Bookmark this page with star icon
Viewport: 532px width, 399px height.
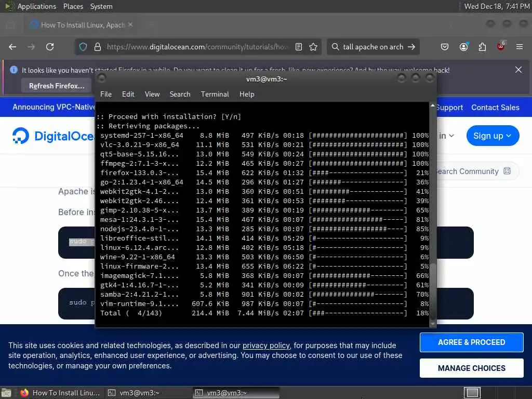pyautogui.click(x=313, y=47)
